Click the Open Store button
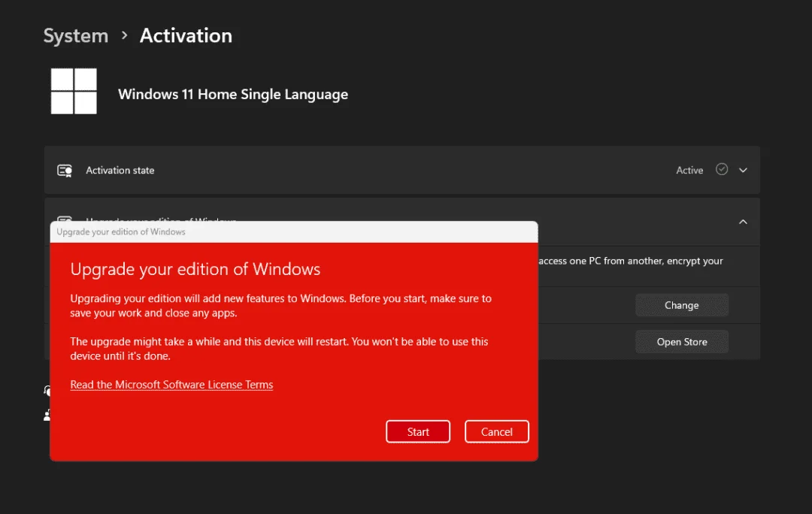The image size is (812, 514). (681, 342)
